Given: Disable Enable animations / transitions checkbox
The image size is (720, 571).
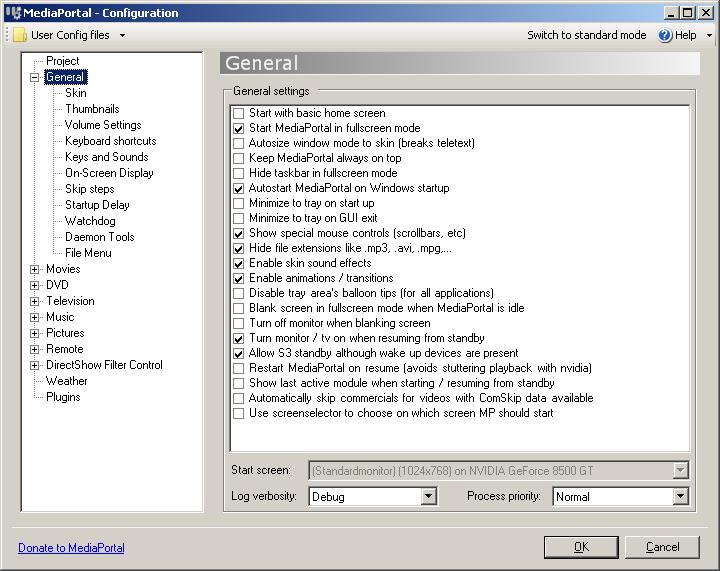Looking at the screenshot, I should pos(239,278).
